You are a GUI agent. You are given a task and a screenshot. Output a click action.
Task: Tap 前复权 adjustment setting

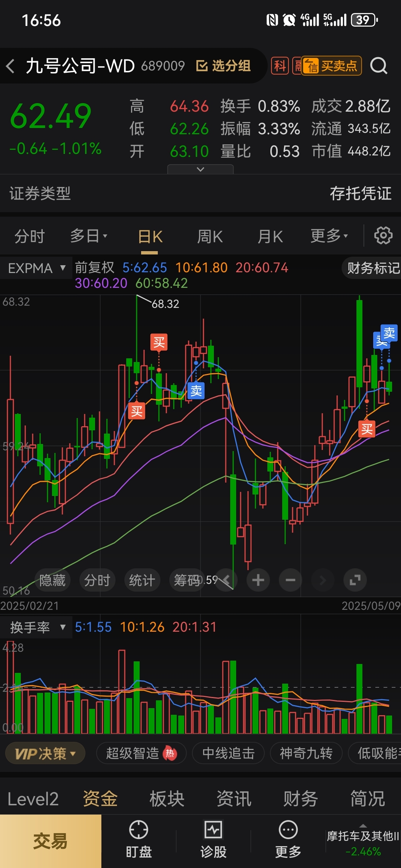(95, 267)
